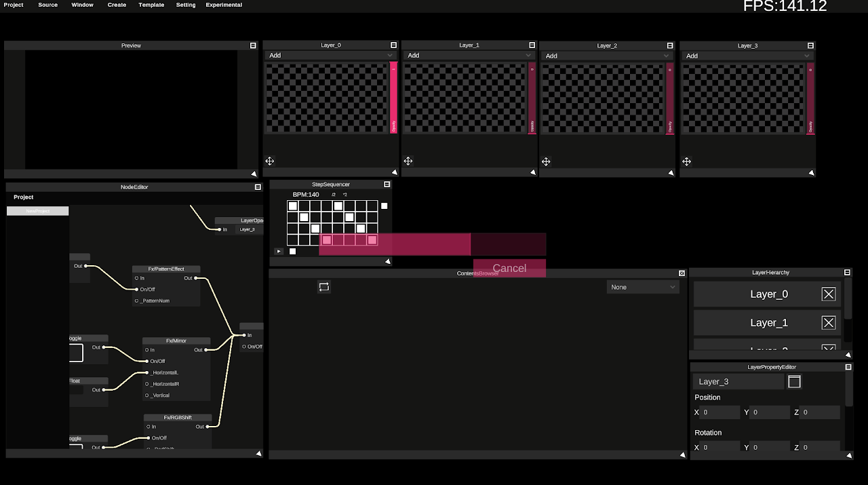
Task: Open the None dropdown in ContentsBrowser
Action: tap(642, 286)
